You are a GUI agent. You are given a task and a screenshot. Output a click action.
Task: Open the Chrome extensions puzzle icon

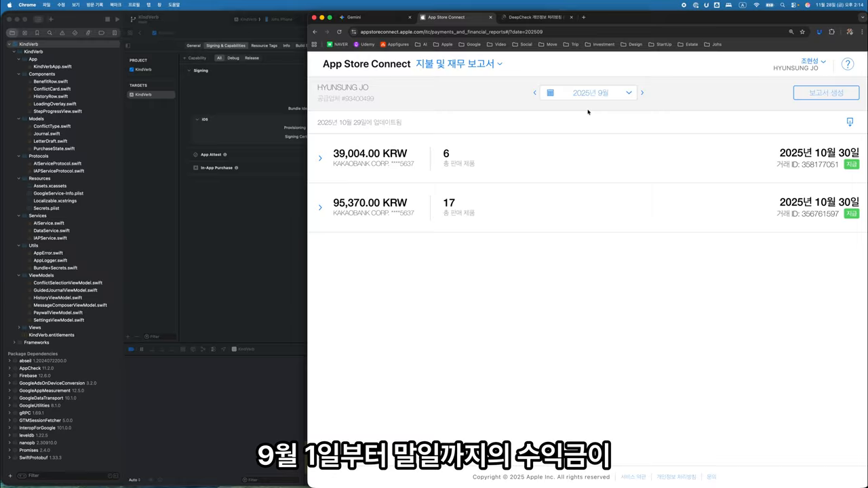[832, 32]
